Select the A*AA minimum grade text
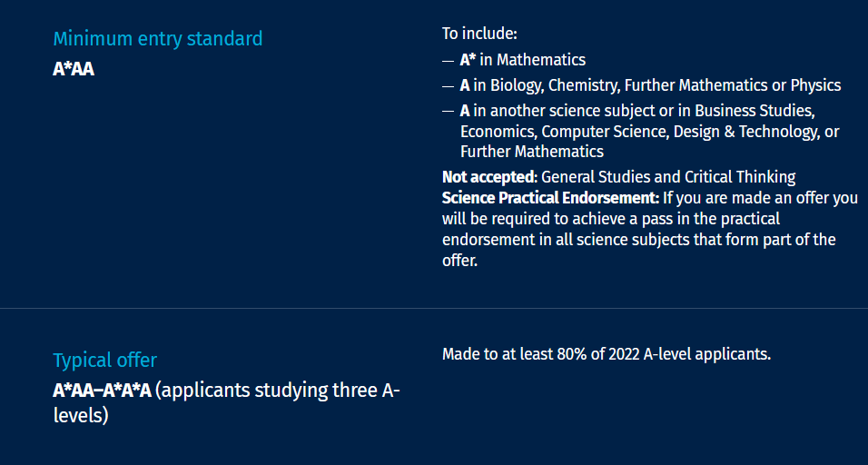Viewport: 868px width, 465px height. click(74, 70)
